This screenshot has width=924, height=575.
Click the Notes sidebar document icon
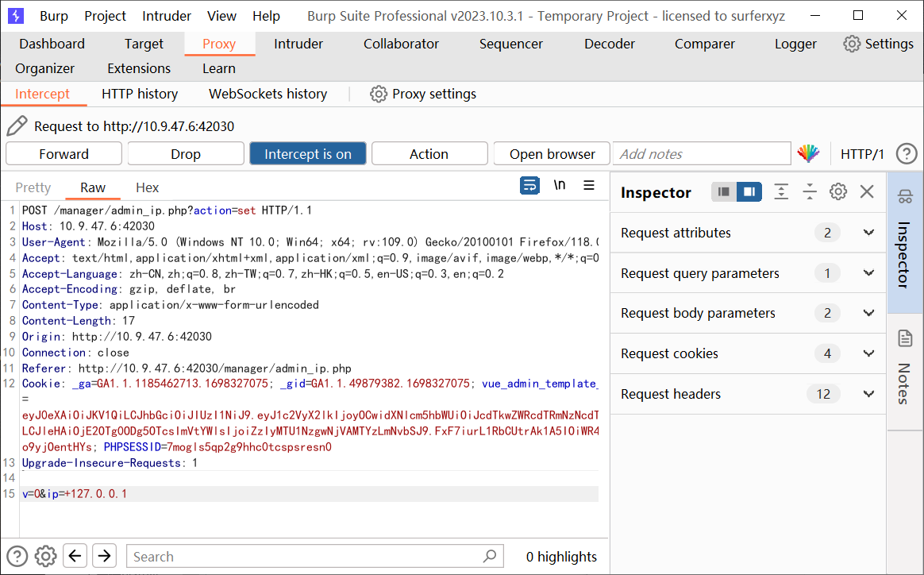tap(905, 338)
